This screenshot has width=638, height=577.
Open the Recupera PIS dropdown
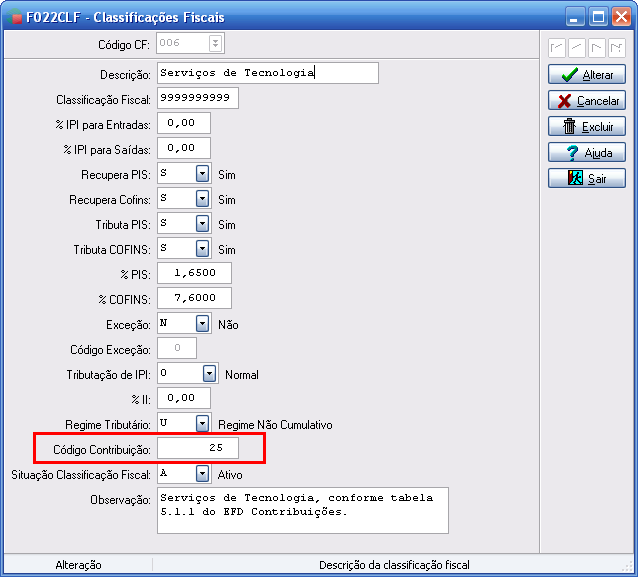pyautogui.click(x=202, y=174)
